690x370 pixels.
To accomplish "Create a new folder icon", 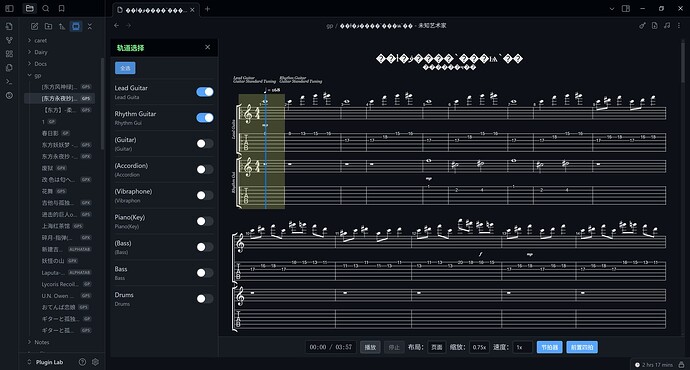I will click(x=48, y=26).
